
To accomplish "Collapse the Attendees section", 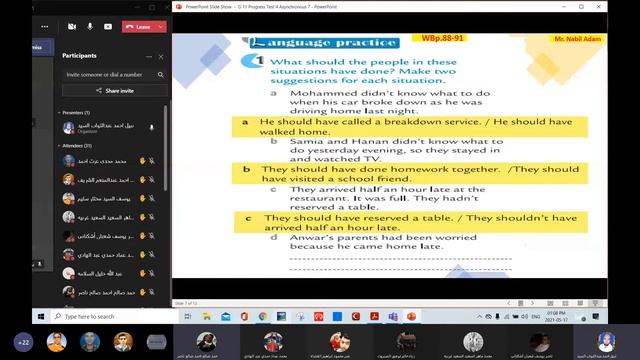I will pyautogui.click(x=59, y=146).
